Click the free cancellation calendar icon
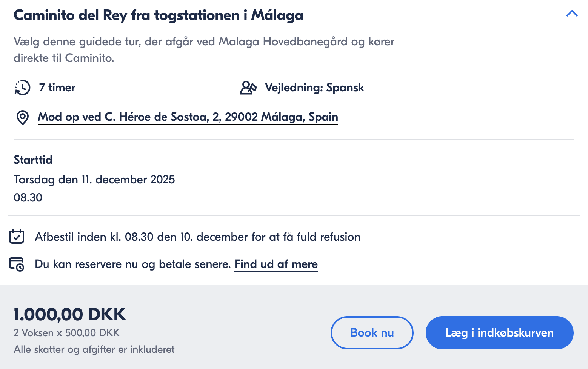Screen dimensions: 588x369 [x=17, y=237]
